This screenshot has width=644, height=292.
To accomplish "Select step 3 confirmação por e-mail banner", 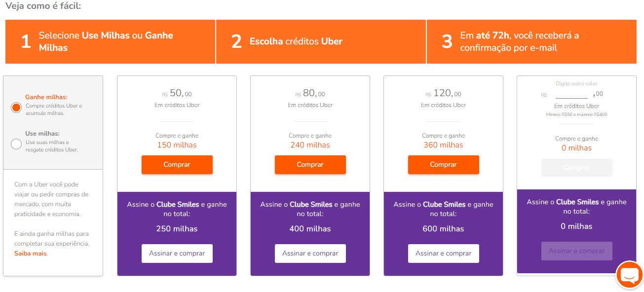I will click(531, 41).
